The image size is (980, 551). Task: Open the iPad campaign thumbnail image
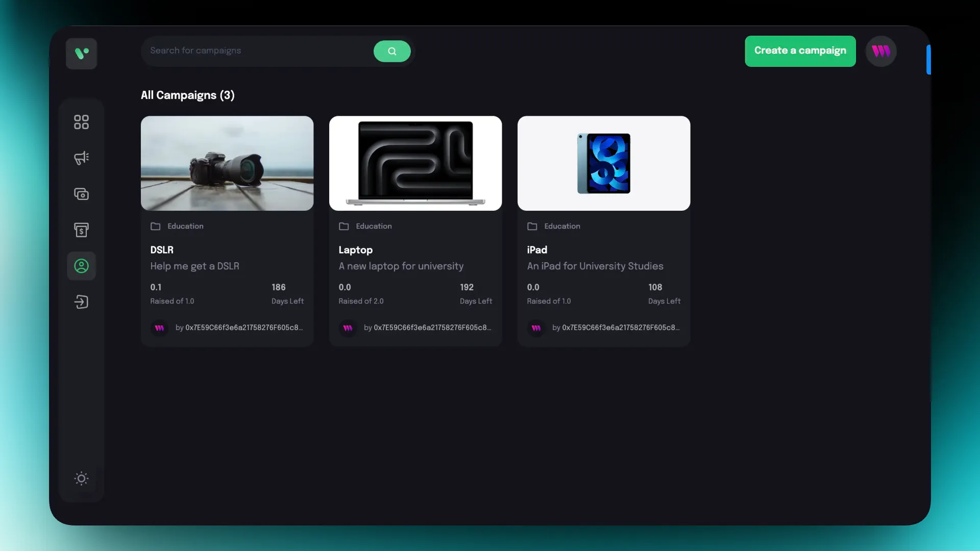tap(604, 163)
